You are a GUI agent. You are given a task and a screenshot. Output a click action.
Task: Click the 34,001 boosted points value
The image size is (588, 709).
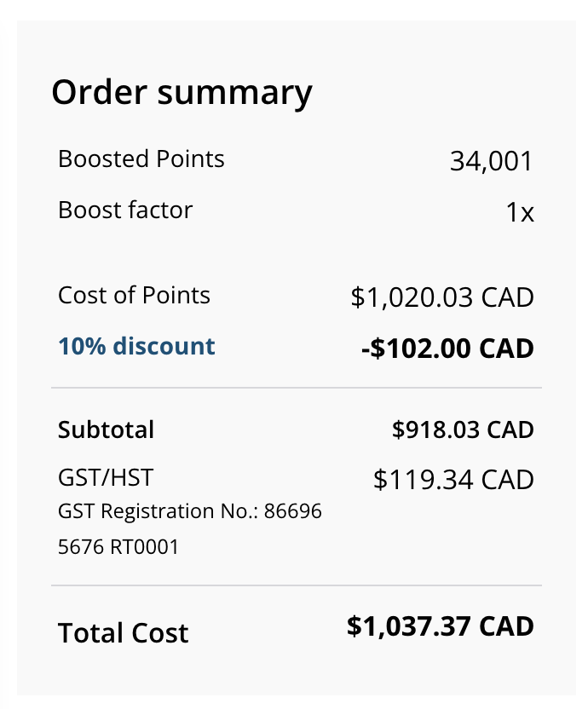[x=491, y=161]
